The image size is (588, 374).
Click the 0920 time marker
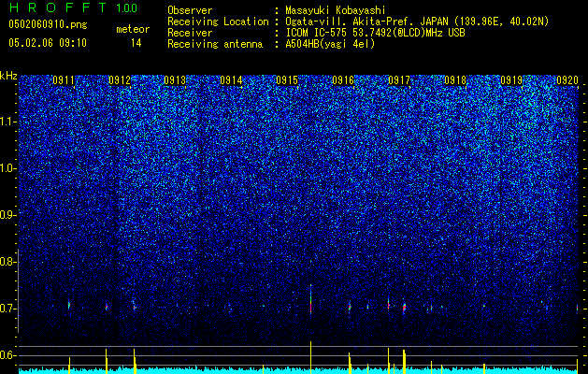point(567,80)
